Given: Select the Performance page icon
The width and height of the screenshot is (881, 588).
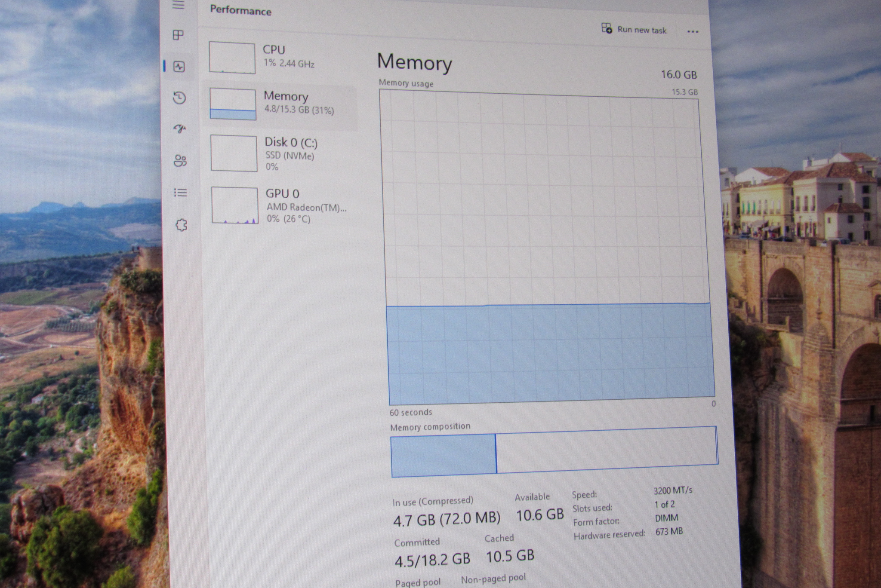Looking at the screenshot, I should [x=179, y=67].
